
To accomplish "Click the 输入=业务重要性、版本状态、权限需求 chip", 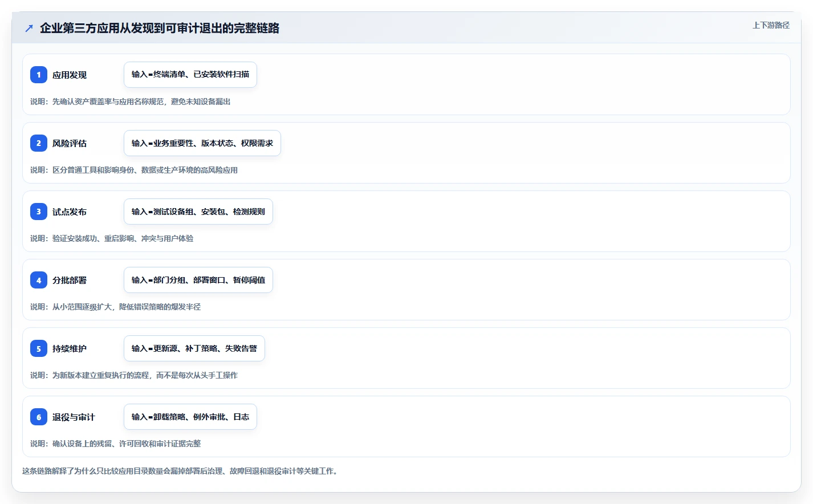I will pos(202,143).
